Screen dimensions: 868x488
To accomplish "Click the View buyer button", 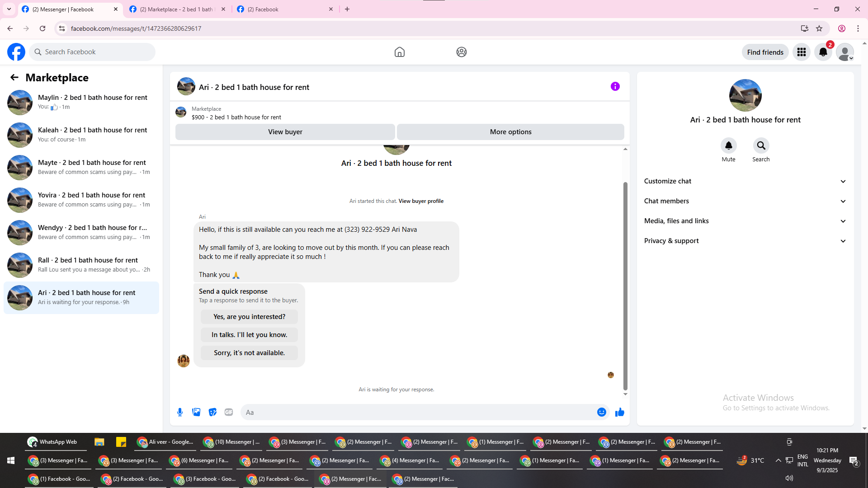I will coord(285,132).
